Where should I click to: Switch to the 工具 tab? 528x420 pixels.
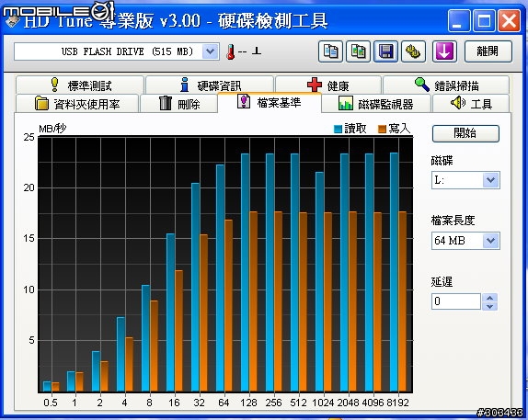click(x=471, y=104)
